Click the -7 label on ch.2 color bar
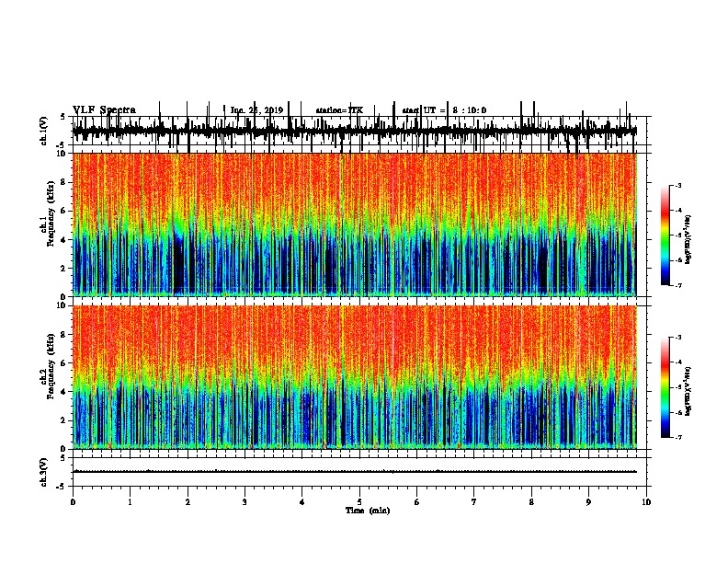 pyautogui.click(x=677, y=437)
